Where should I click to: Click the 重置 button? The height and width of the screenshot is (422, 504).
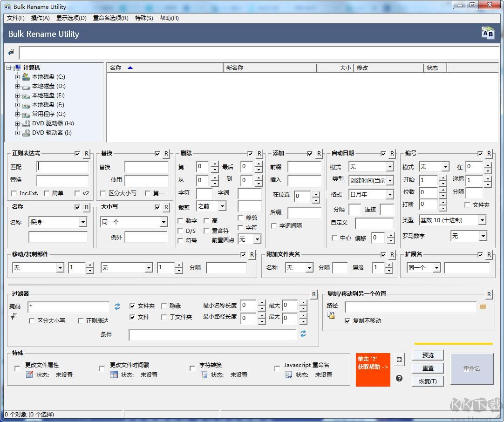(428, 368)
